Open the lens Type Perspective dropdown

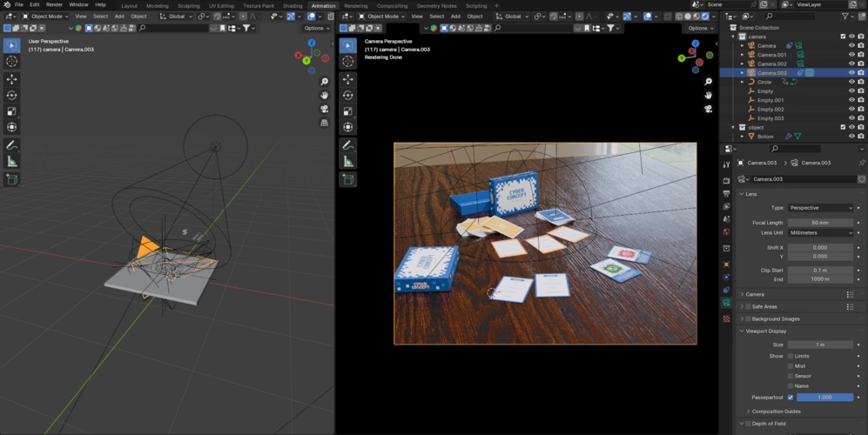coord(820,208)
